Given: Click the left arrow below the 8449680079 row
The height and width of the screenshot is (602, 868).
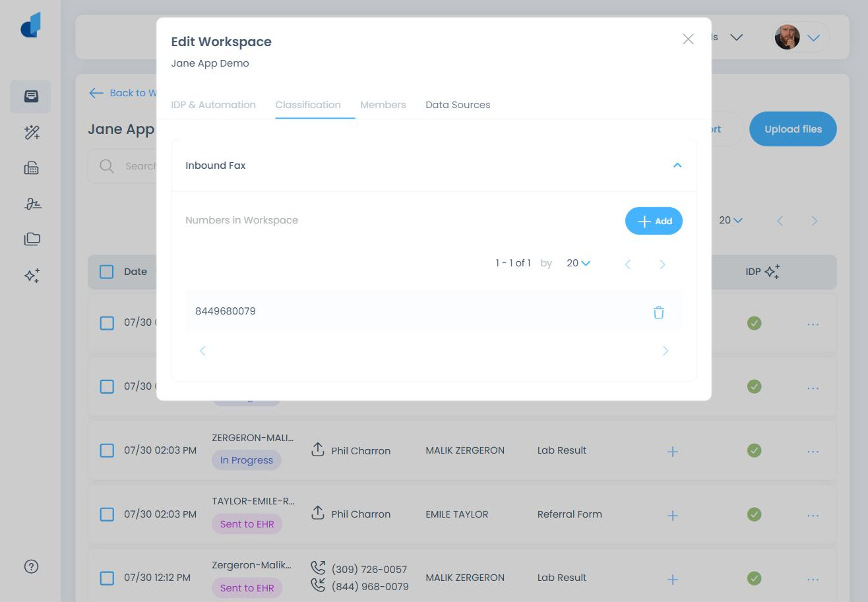Looking at the screenshot, I should click(x=202, y=351).
